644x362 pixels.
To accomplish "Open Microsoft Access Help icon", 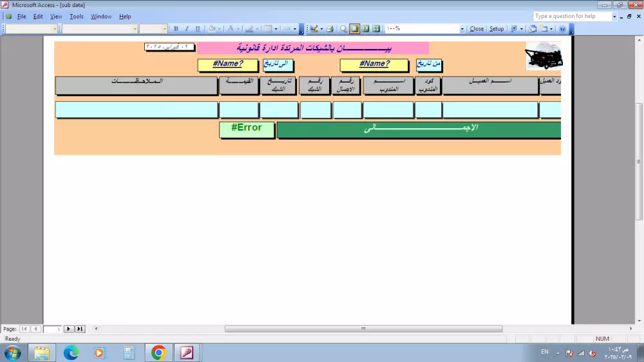I will coord(562,29).
